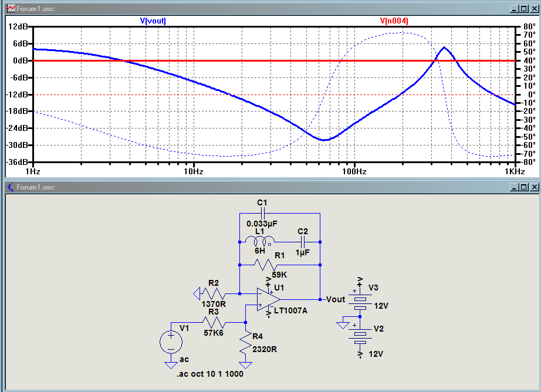
Task: Select resistor R3 symbol
Action: tap(213, 323)
